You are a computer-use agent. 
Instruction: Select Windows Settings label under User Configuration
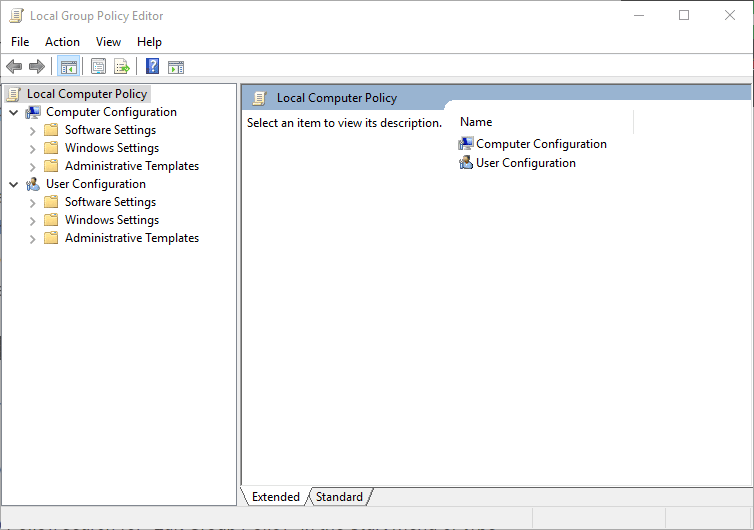pyautogui.click(x=112, y=220)
